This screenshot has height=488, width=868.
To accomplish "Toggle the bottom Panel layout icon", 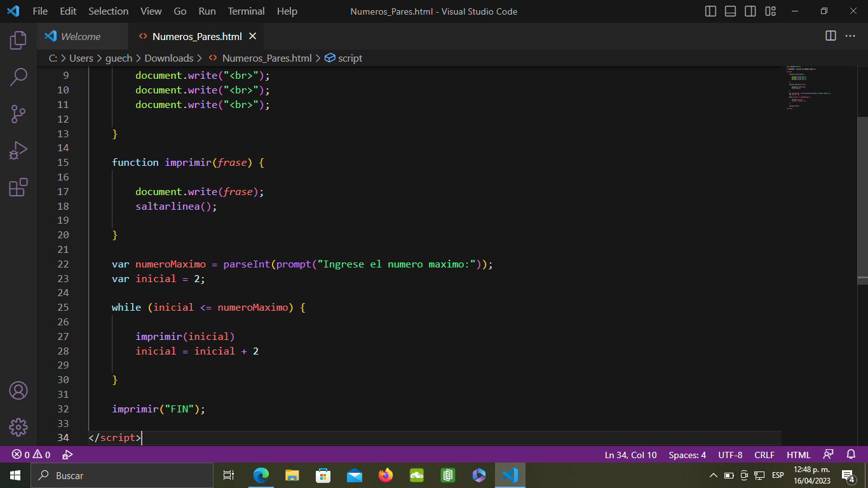I will tap(731, 11).
